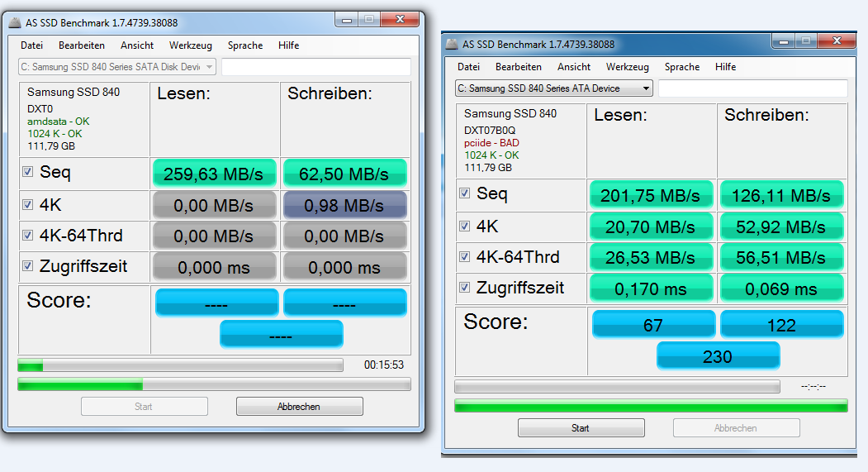Screen dimensions: 868x472
Task: Click write score 122 in right window
Action: click(x=781, y=324)
